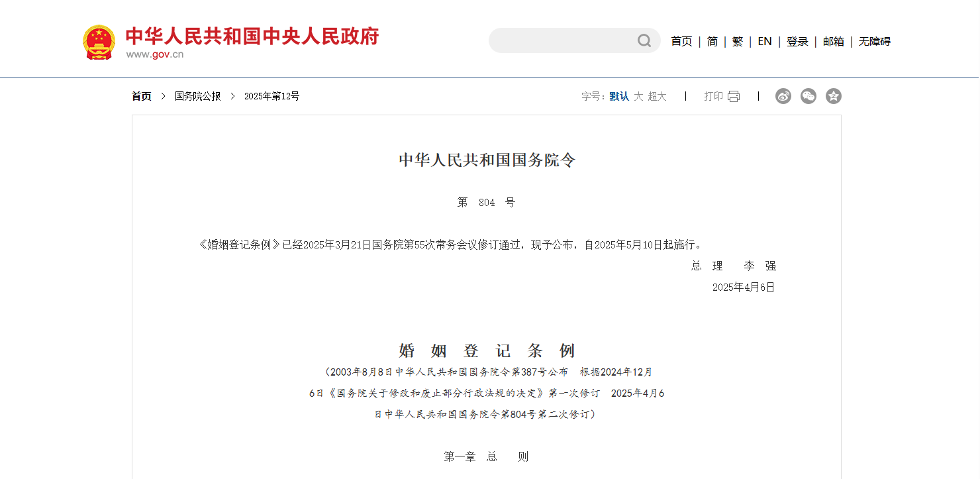This screenshot has height=479, width=980.
Task: Switch to simplified Chinese 简
Action: click(x=712, y=41)
